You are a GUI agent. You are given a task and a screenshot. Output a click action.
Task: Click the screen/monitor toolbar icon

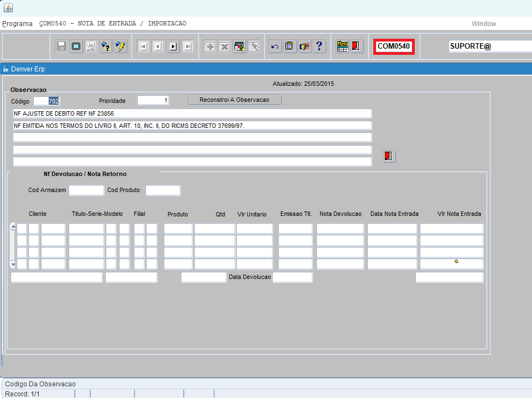click(76, 46)
